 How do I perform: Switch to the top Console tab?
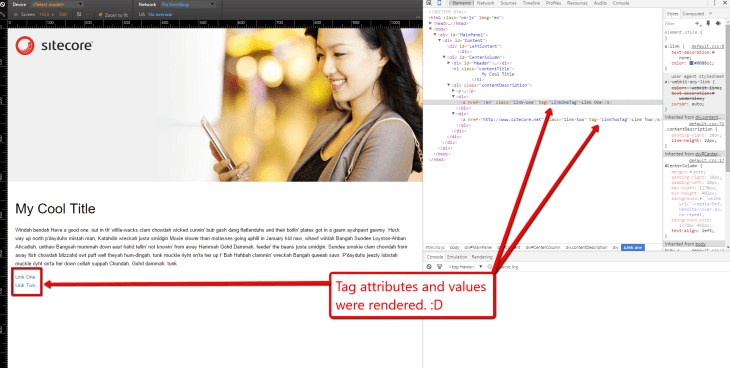click(x=621, y=3)
